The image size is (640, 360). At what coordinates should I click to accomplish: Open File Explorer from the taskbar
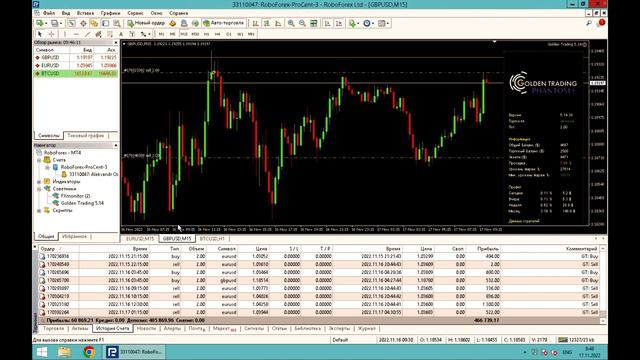pos(64,352)
